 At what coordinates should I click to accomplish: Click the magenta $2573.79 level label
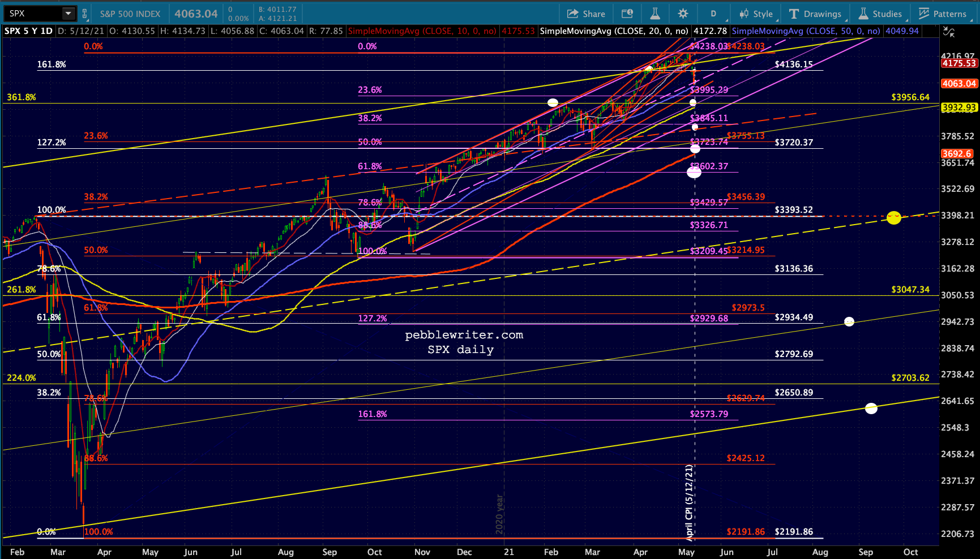709,414
